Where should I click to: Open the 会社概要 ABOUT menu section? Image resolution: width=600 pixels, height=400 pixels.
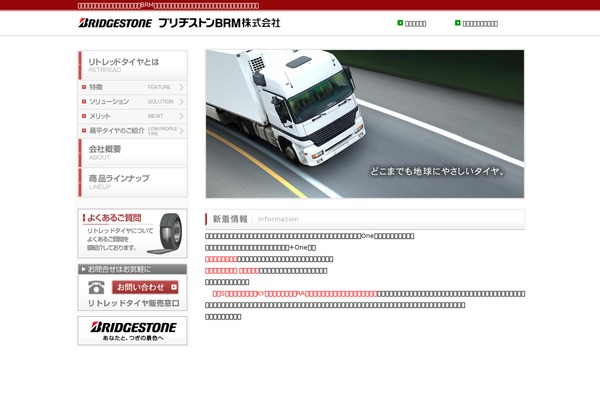[132, 153]
